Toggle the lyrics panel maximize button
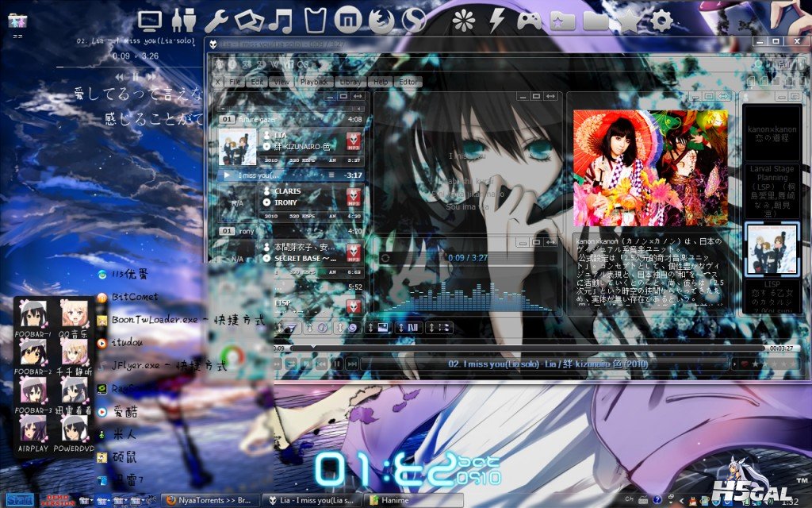 [x=536, y=96]
